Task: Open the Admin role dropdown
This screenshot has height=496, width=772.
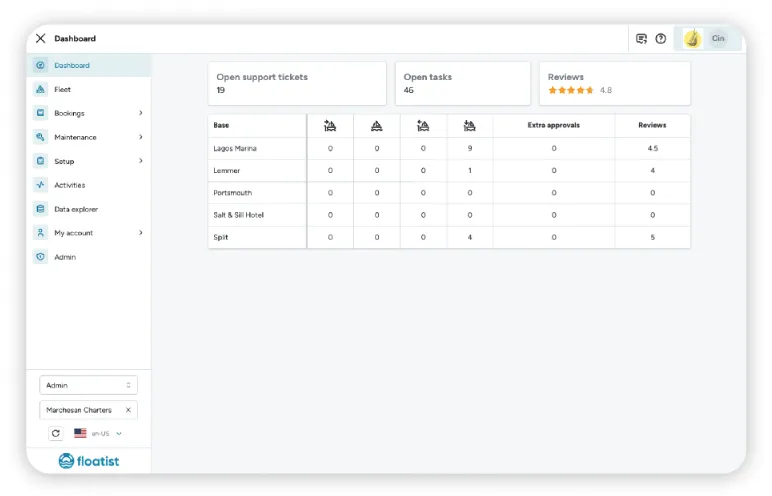Action: coord(89,385)
